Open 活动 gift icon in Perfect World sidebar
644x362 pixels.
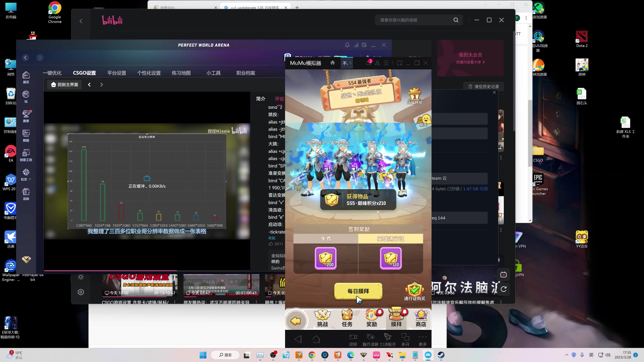click(x=26, y=194)
